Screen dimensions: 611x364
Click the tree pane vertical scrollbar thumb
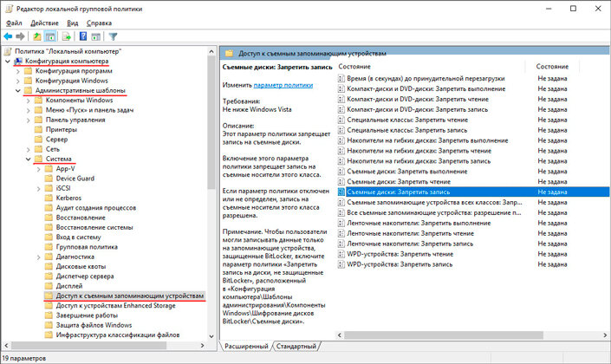(211, 122)
